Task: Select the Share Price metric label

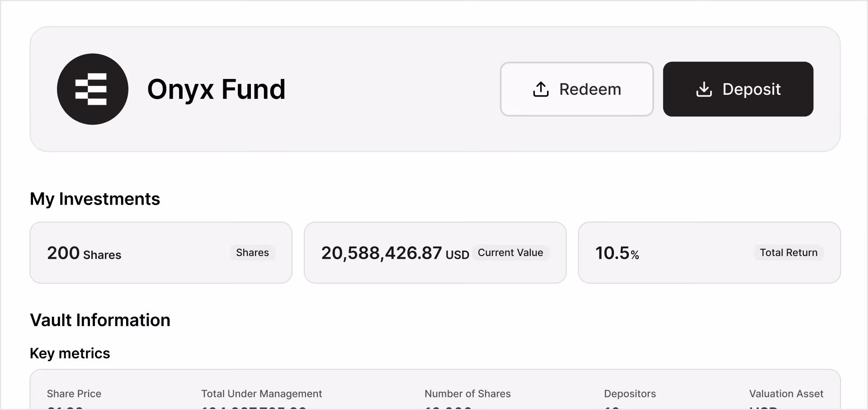Action: 74,394
